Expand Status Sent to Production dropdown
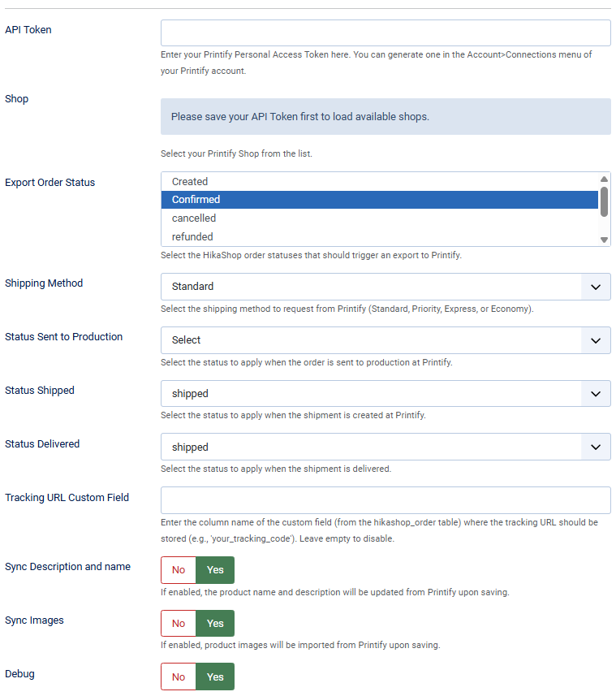Image resolution: width=616 pixels, height=696 pixels. click(386, 340)
